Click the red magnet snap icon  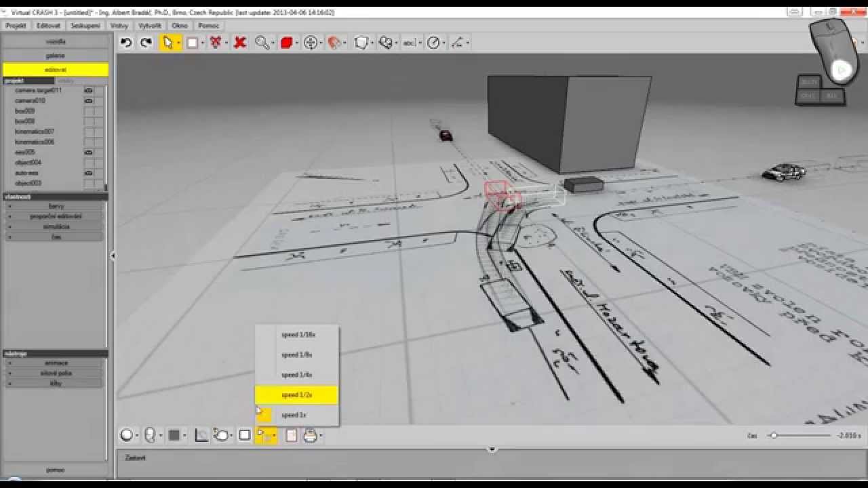(334, 43)
